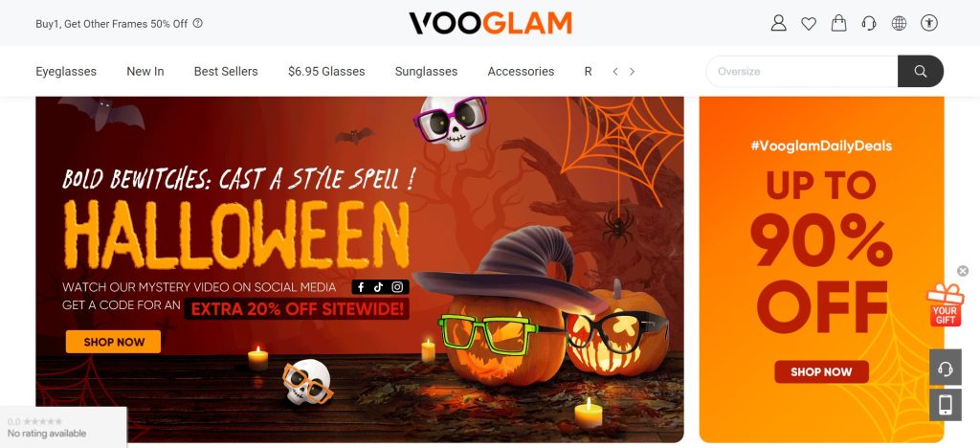Screen dimensions: 980x448
Task: Open the globe language selector
Action: [x=899, y=24]
